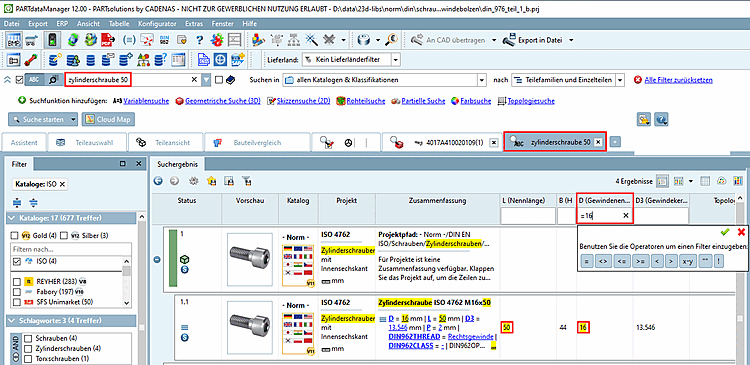Click the BMP bitmap view toolbar icon

[x=14, y=40]
